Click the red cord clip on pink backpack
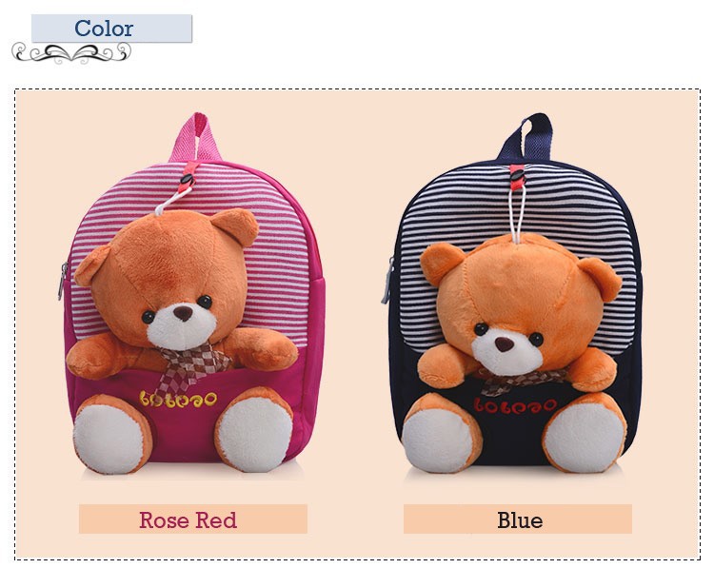 click(x=188, y=176)
